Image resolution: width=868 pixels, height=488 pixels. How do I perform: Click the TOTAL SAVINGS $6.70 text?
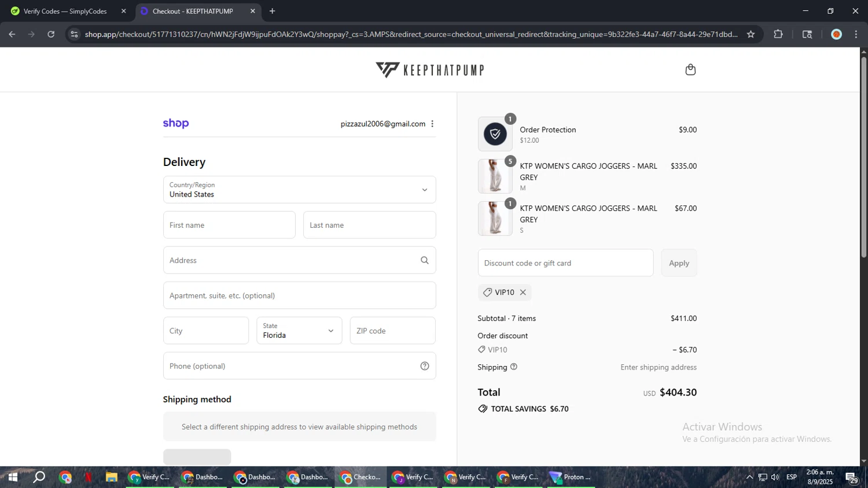click(x=529, y=409)
